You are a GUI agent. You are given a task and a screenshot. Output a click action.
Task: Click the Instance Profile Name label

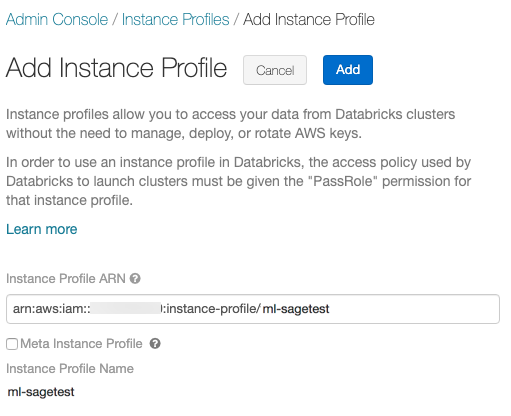[70, 368]
